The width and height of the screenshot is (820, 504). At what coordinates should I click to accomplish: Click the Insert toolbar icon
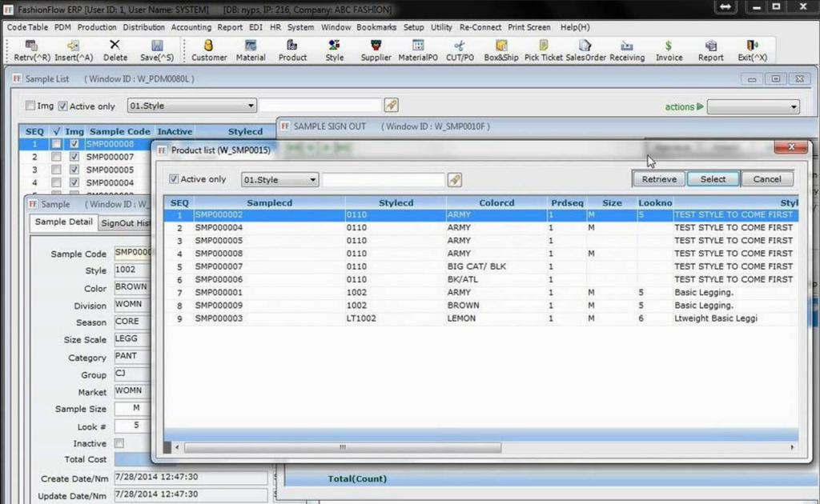[73, 46]
